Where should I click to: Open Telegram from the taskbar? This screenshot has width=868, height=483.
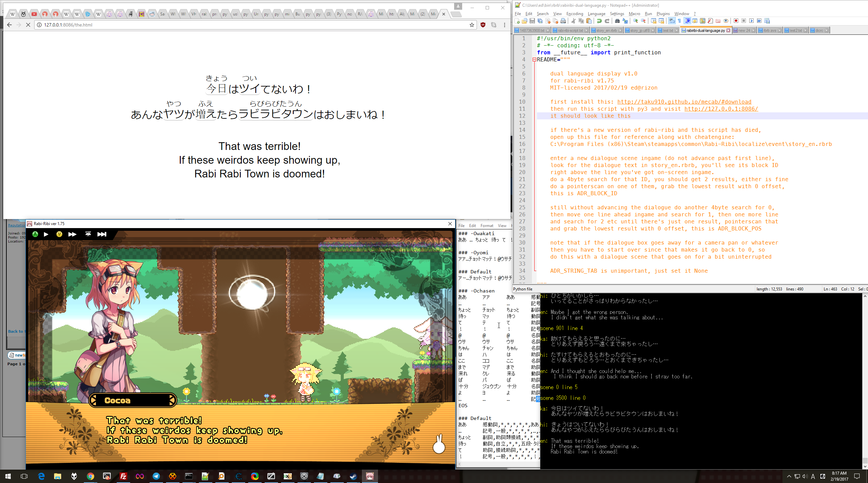(x=156, y=476)
